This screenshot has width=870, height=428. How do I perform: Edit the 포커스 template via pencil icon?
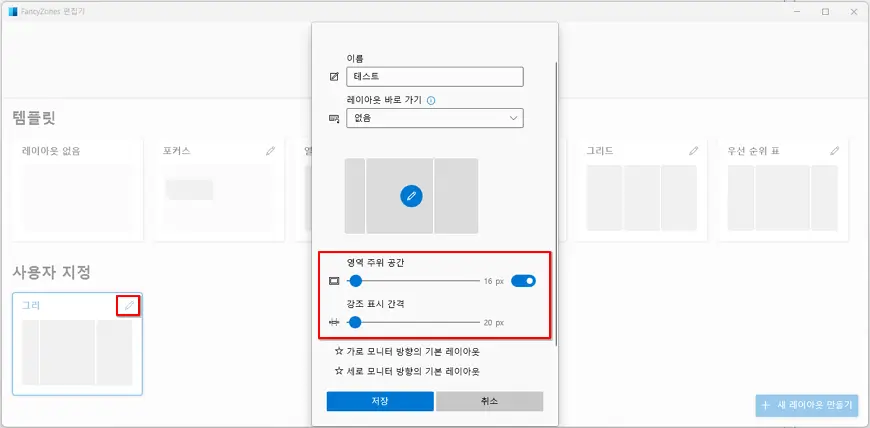click(x=270, y=151)
